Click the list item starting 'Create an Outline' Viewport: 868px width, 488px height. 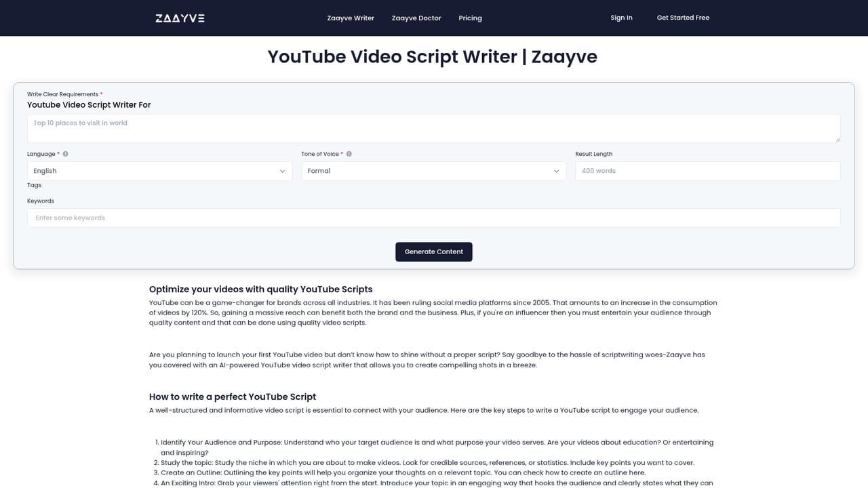[403, 473]
